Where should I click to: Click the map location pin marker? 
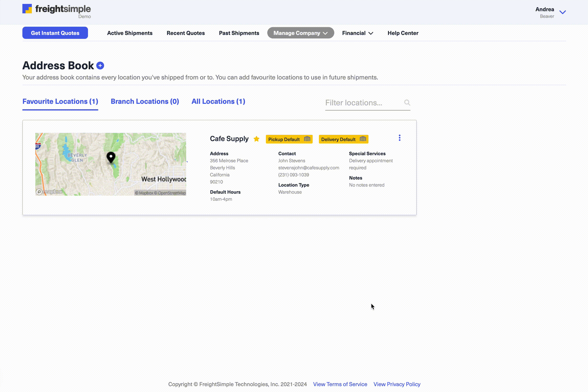coord(111,157)
